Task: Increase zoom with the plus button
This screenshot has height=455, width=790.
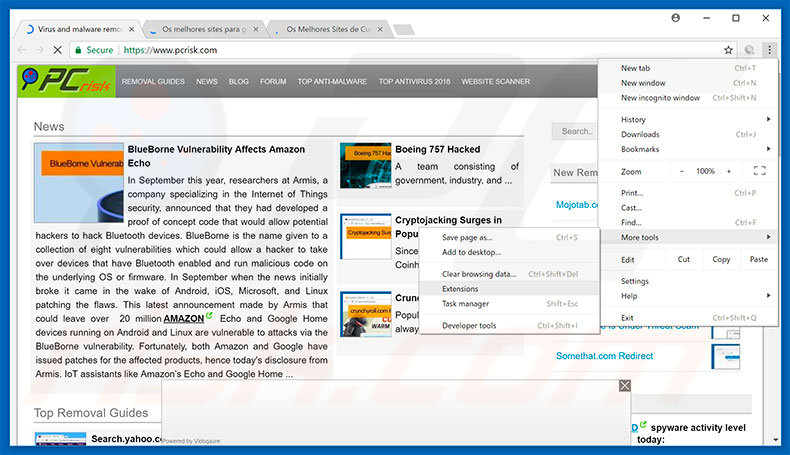Action: pos(729,171)
